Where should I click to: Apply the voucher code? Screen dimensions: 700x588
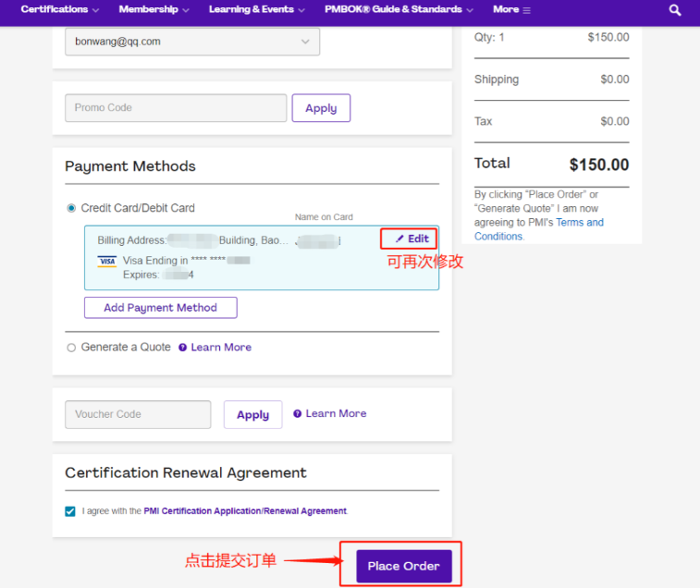(252, 415)
